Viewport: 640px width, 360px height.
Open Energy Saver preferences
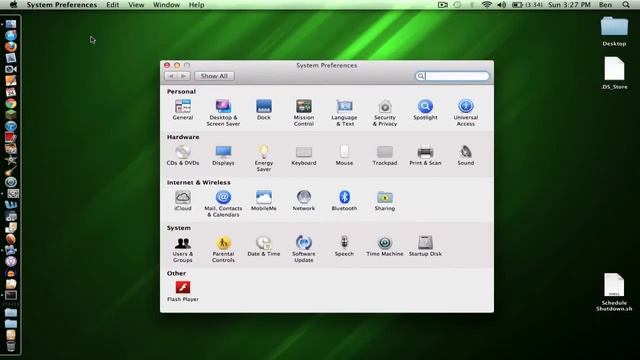[264, 158]
